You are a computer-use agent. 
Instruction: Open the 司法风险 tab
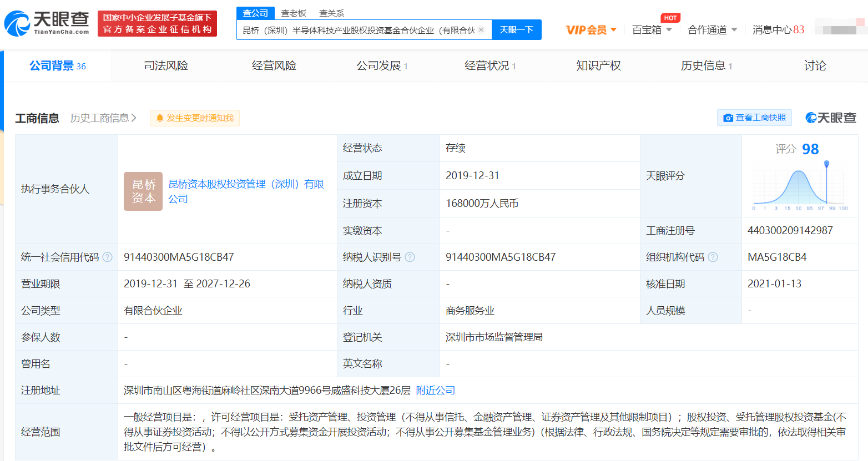pyautogui.click(x=166, y=66)
